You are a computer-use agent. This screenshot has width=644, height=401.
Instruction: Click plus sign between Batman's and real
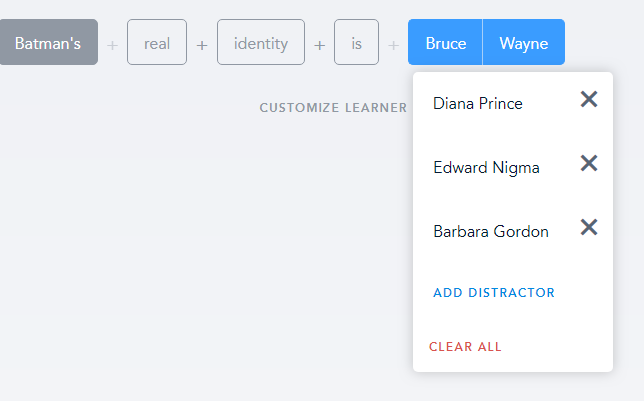[112, 45]
